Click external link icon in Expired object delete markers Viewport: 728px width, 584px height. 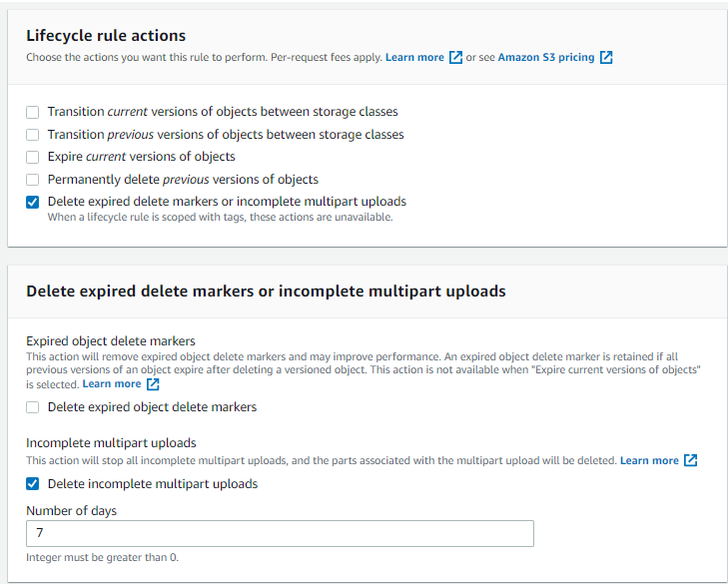(x=153, y=384)
